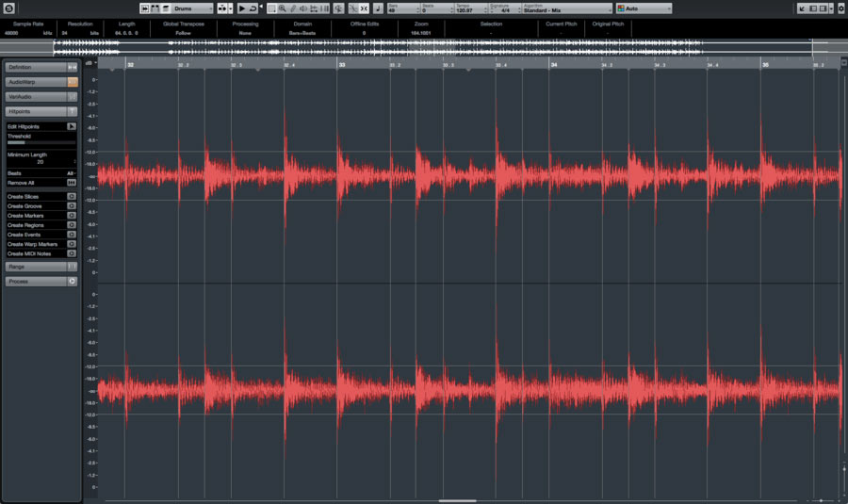Screen dimensions: 848x504
Task: Click the Definition tab's arrows icon
Action: point(72,67)
